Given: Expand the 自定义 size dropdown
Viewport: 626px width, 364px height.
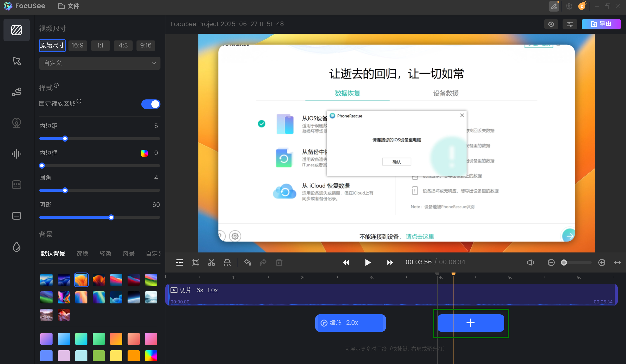Looking at the screenshot, I should (x=100, y=63).
